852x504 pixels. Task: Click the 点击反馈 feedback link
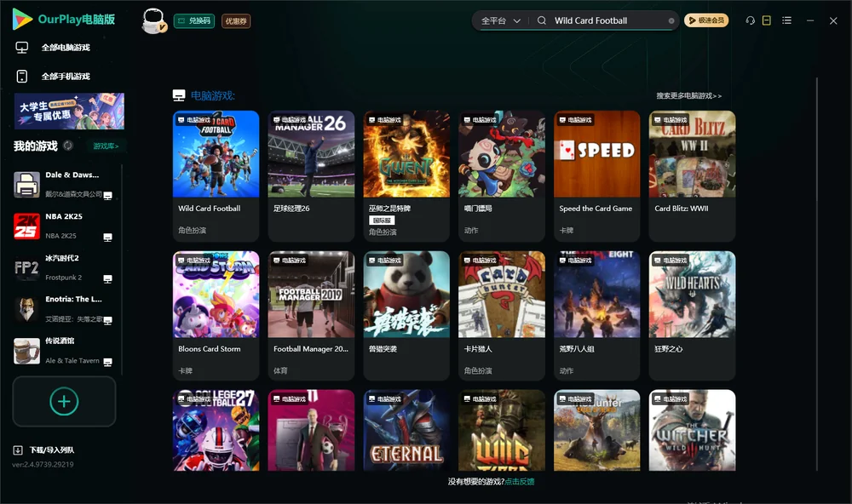click(x=520, y=481)
